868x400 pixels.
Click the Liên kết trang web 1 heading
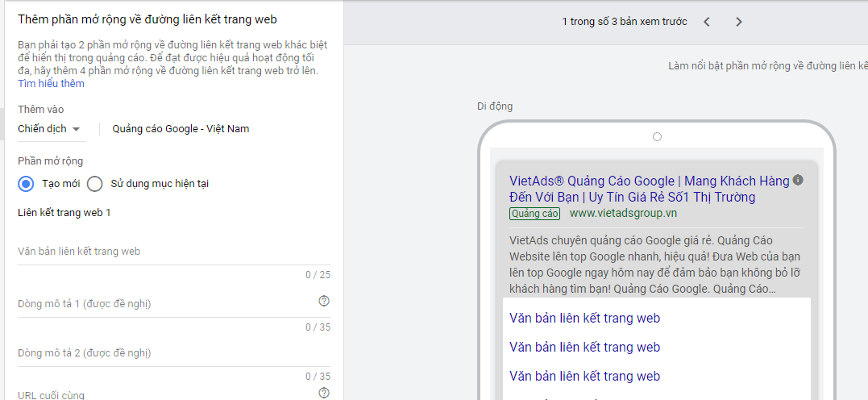pyautogui.click(x=64, y=212)
